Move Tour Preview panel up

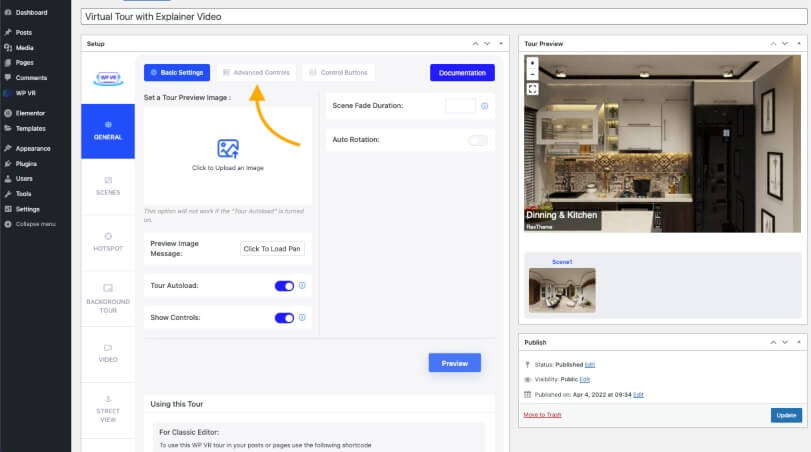point(773,44)
